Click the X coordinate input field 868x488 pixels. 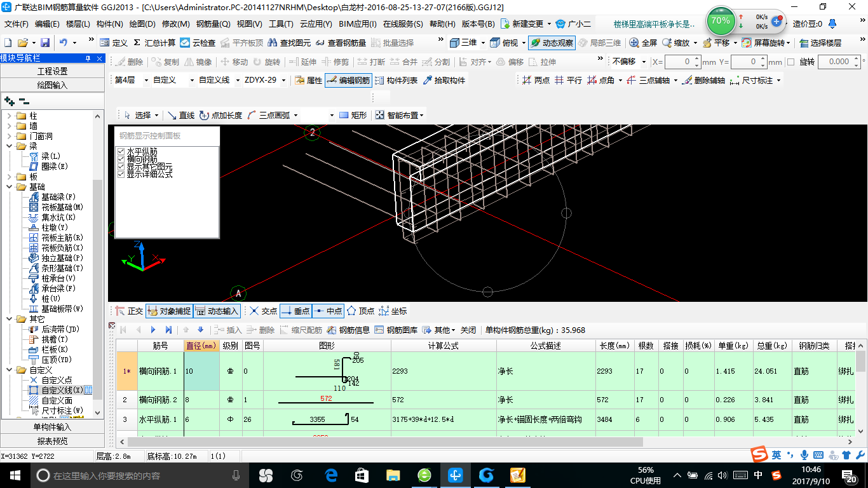pos(679,62)
